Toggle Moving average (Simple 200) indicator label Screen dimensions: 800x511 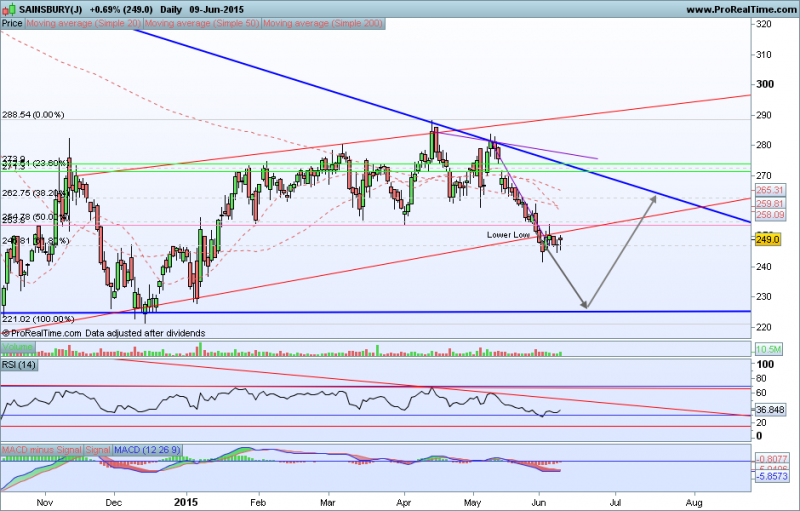pos(324,22)
